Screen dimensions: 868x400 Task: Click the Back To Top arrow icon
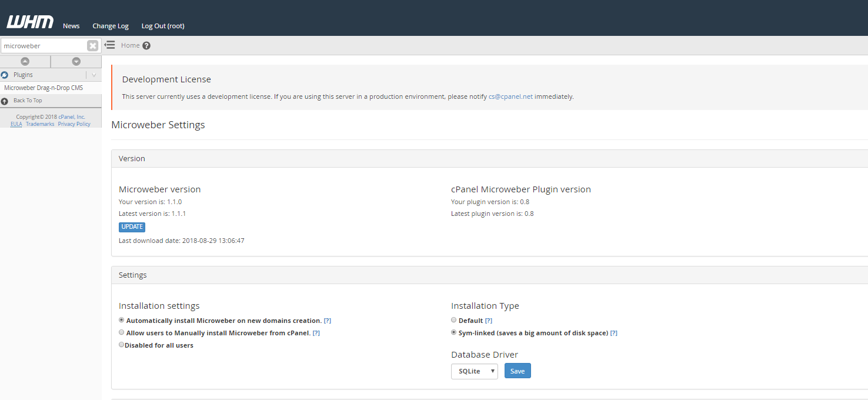(5, 101)
